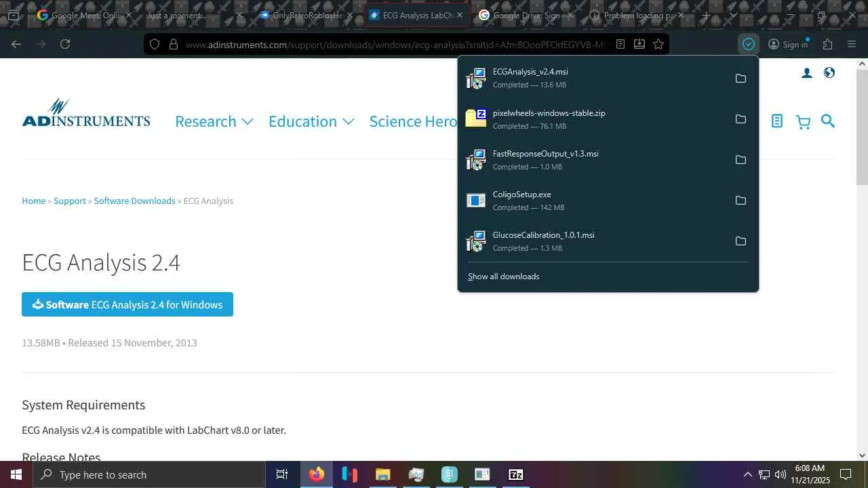Open the ADInstruments site search magnifier
The image size is (868, 488).
coord(828,121)
